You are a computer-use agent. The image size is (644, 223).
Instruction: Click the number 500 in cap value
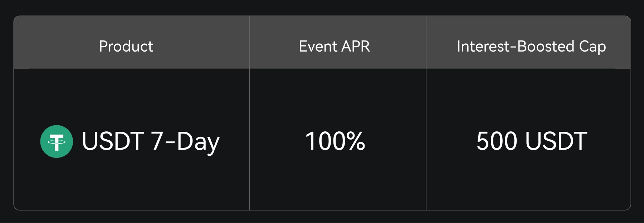coord(497,141)
